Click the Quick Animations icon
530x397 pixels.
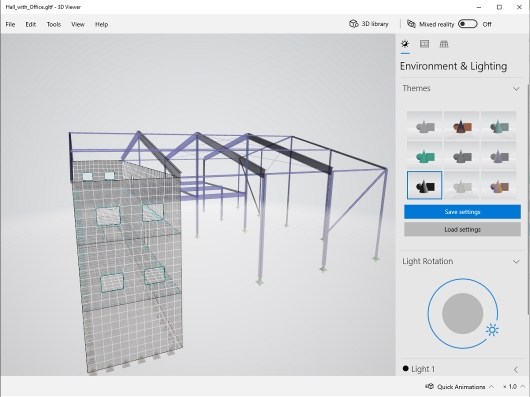[429, 386]
